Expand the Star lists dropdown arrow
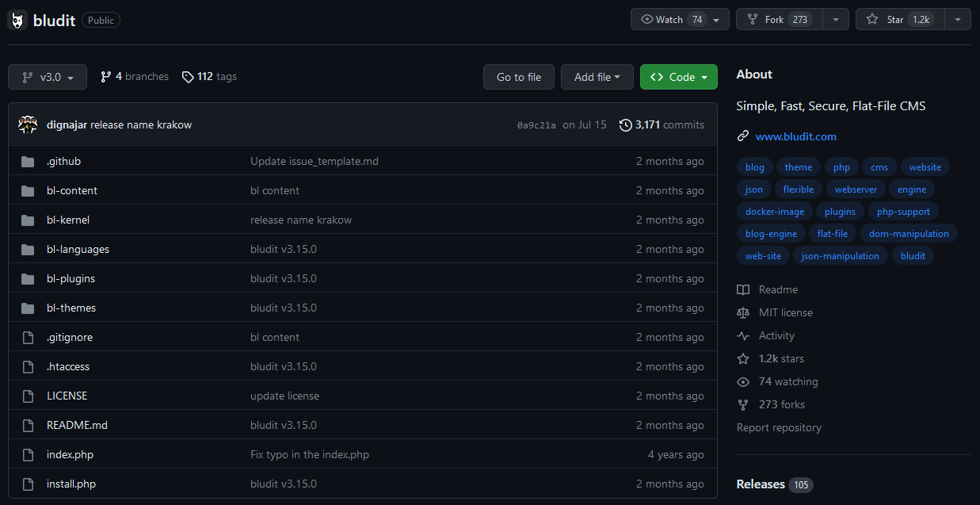980x505 pixels. coord(958,20)
